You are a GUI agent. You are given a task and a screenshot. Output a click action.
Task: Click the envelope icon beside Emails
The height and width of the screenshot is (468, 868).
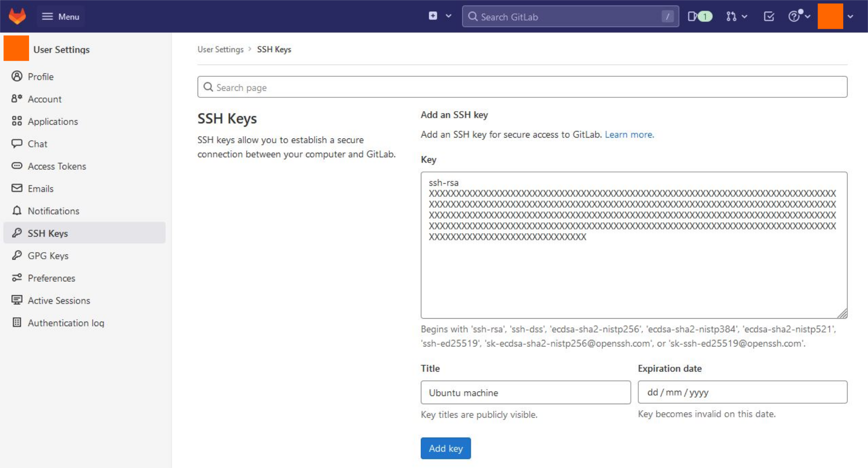coord(17,188)
